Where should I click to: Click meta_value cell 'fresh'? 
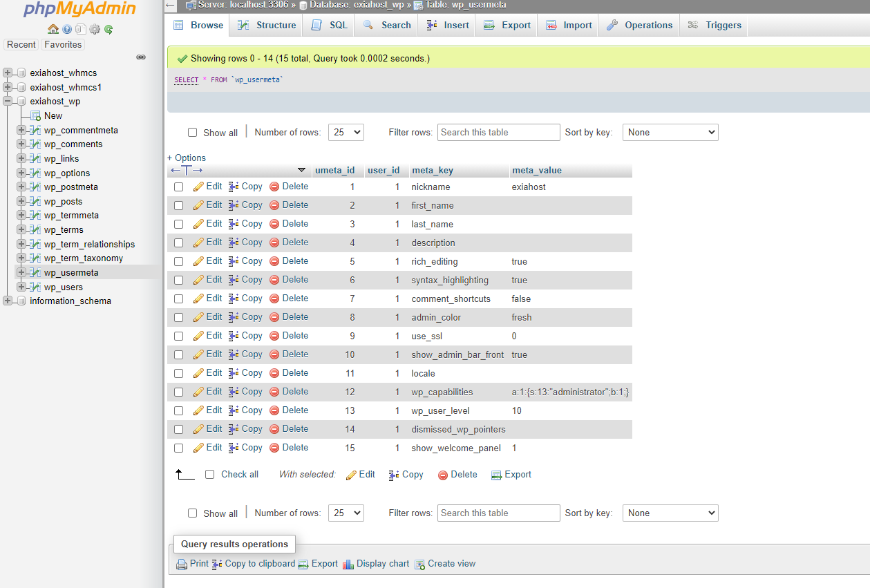522,317
